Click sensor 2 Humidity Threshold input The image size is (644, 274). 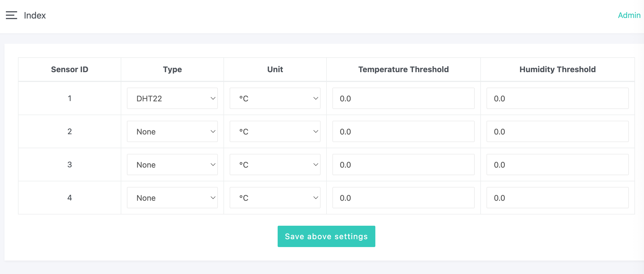[x=557, y=131]
